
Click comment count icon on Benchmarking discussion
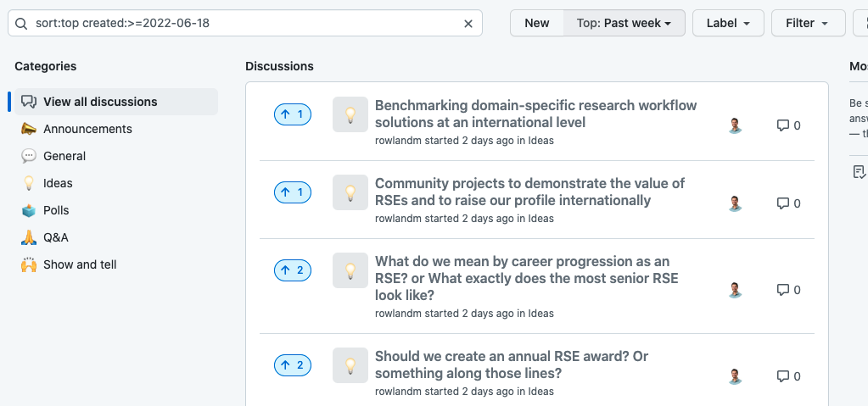pos(783,125)
